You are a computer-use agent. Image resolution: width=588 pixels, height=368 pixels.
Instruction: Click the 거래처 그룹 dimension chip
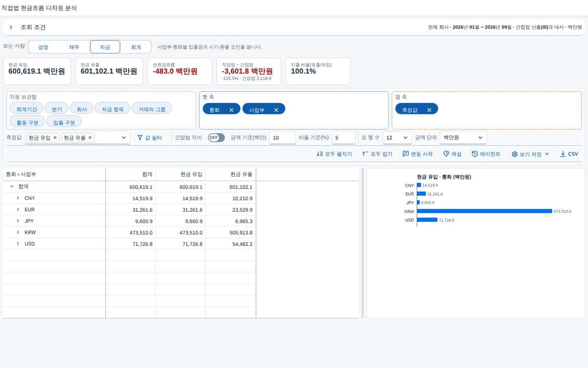click(152, 110)
